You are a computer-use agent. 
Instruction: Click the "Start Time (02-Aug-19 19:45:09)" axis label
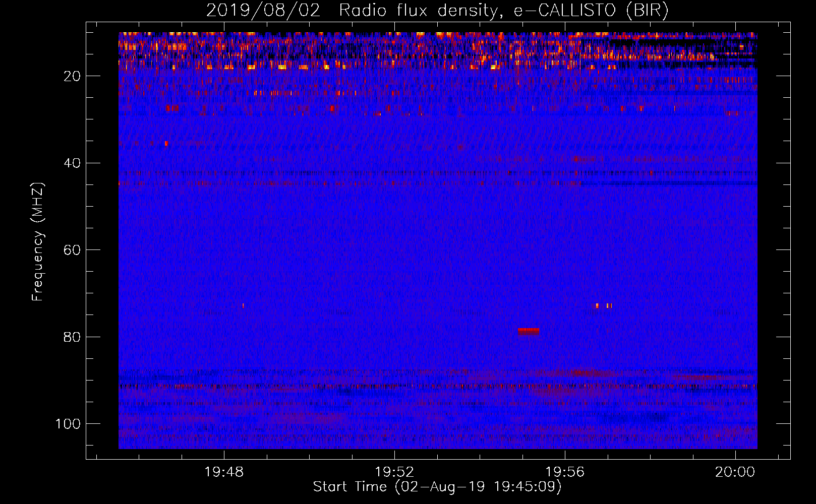pos(437,487)
